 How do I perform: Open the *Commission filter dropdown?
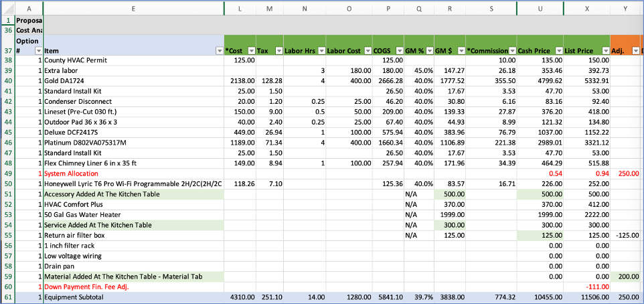(511, 51)
